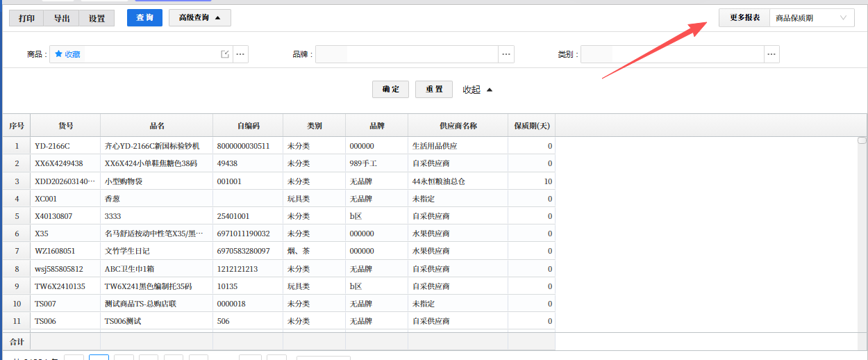
Task: Sort by the 自编码 column header
Action: pos(248,126)
